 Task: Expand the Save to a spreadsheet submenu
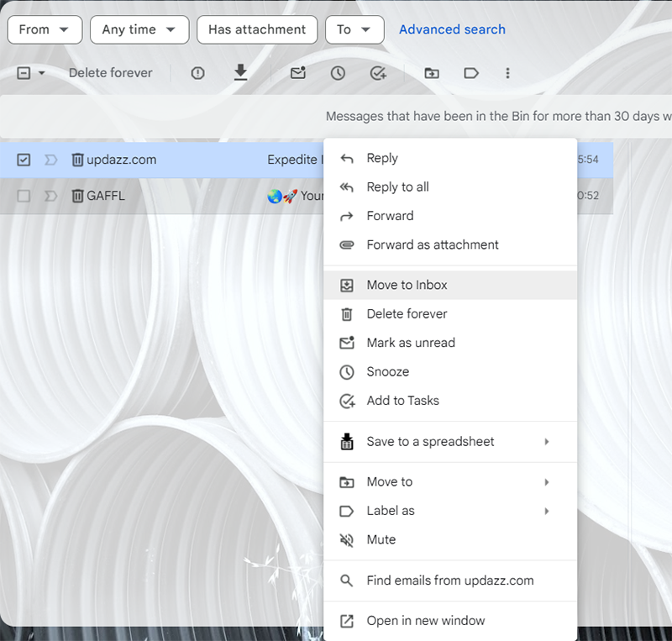(x=450, y=442)
